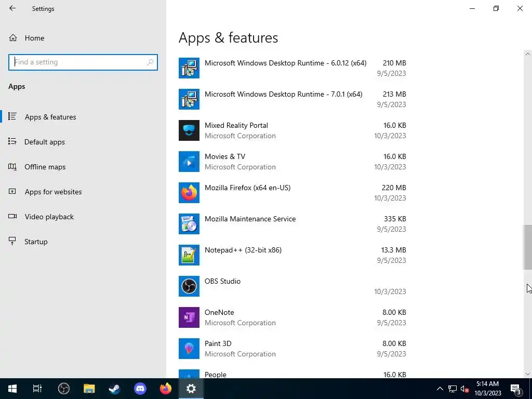Open the Video playback page

pyautogui.click(x=49, y=217)
